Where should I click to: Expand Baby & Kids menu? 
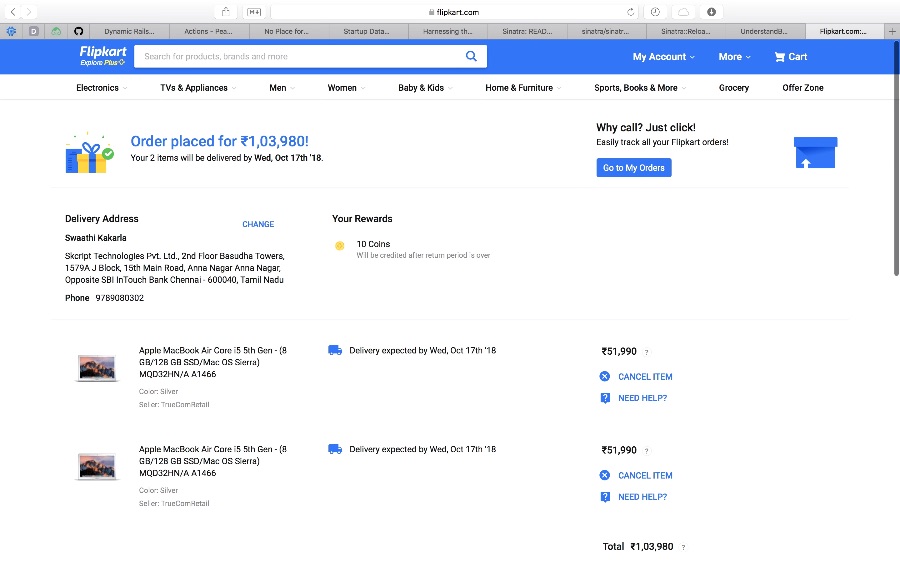click(425, 88)
